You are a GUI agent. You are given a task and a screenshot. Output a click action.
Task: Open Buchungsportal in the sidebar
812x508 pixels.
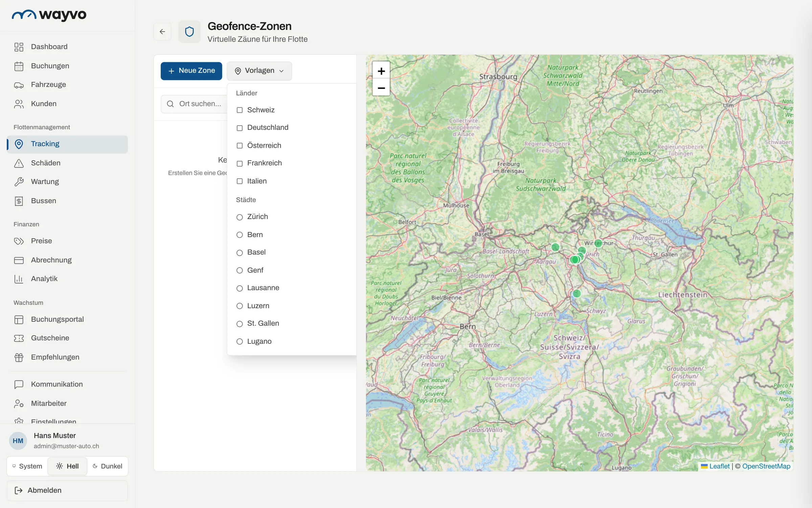(67, 319)
